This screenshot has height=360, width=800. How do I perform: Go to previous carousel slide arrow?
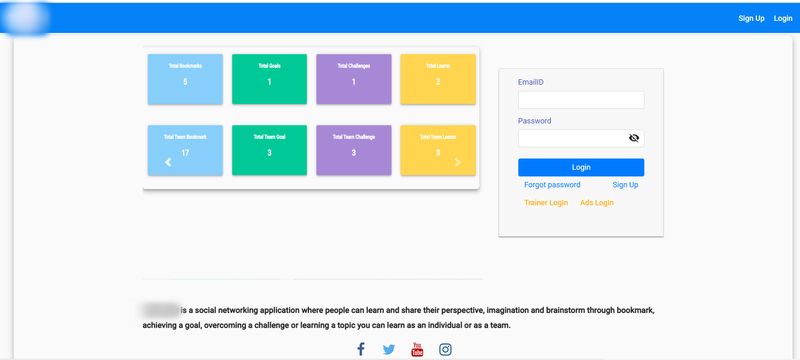[x=168, y=162]
